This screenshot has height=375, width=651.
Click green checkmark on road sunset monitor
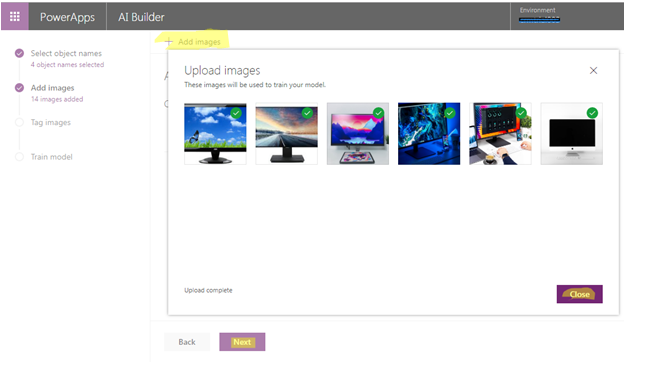(307, 113)
